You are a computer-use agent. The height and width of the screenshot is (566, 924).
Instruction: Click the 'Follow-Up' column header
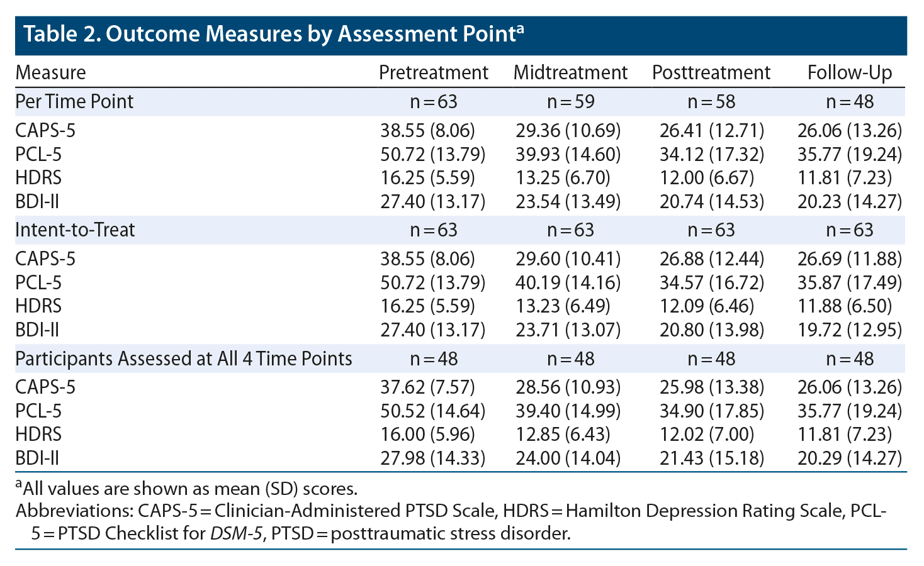pyautogui.click(x=849, y=73)
